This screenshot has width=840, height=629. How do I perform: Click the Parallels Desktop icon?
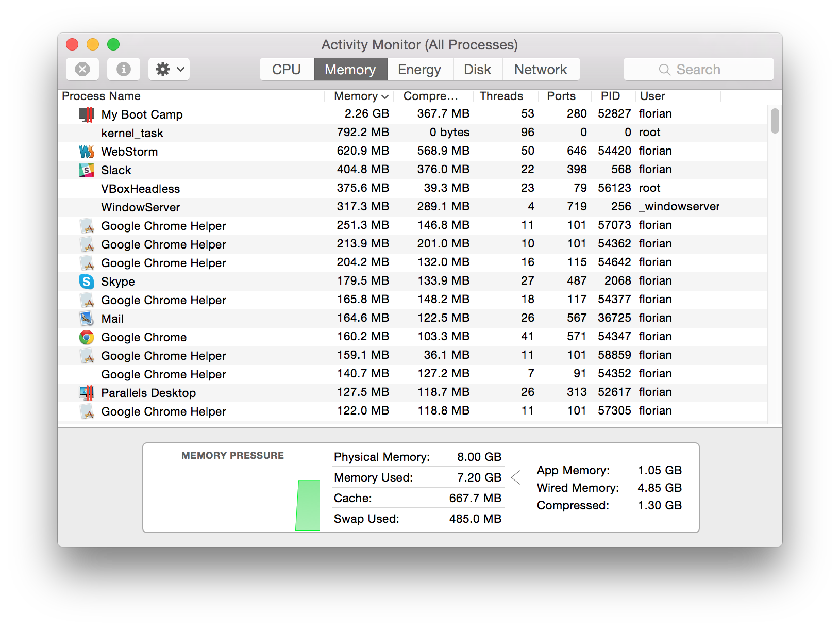(x=87, y=393)
